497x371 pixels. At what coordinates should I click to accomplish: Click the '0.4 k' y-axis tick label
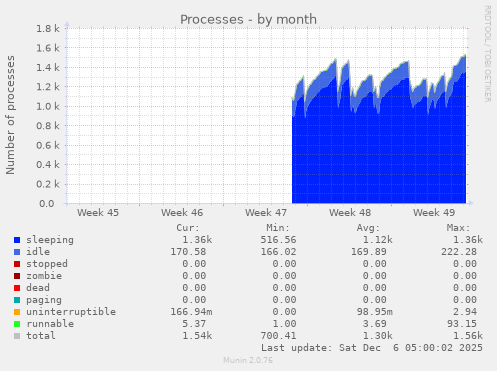pos(48,165)
